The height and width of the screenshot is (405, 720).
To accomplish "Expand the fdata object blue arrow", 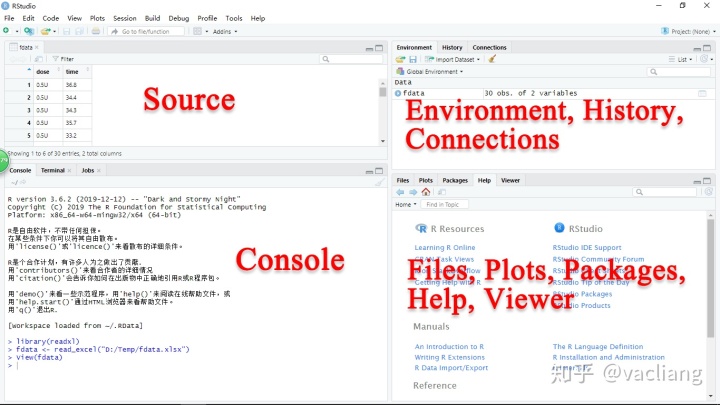I will [398, 93].
